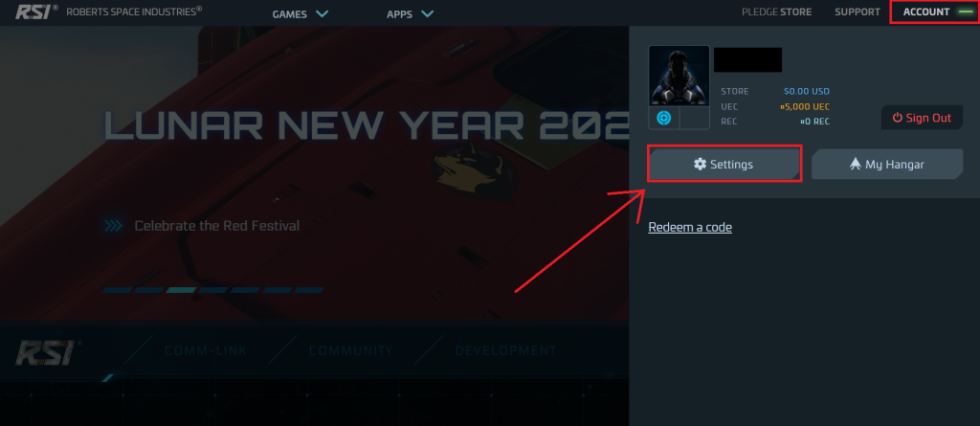Select the highlighted carousel slide indicator
The width and height of the screenshot is (980, 426).
[x=183, y=290]
